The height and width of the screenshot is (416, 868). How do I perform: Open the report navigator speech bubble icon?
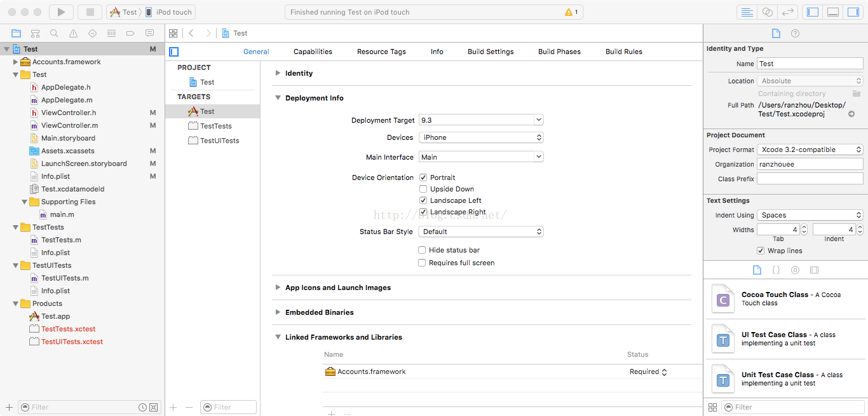pyautogui.click(x=149, y=33)
